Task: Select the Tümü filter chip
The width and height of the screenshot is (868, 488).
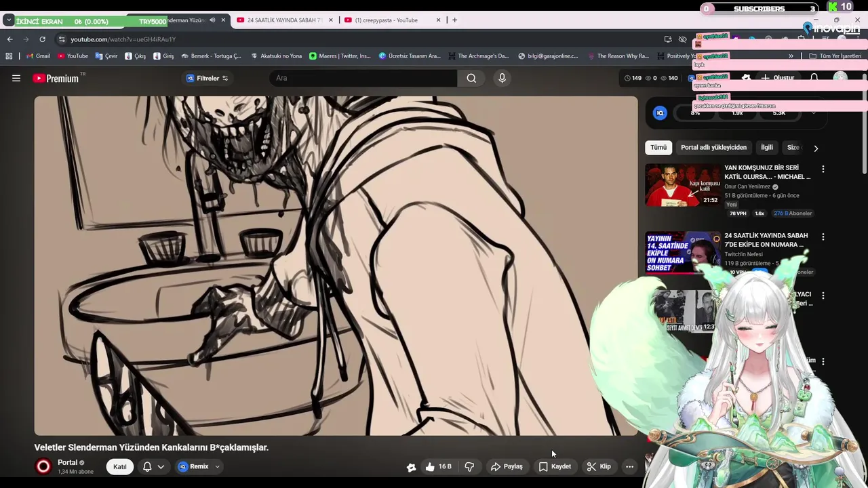Action: tap(658, 147)
